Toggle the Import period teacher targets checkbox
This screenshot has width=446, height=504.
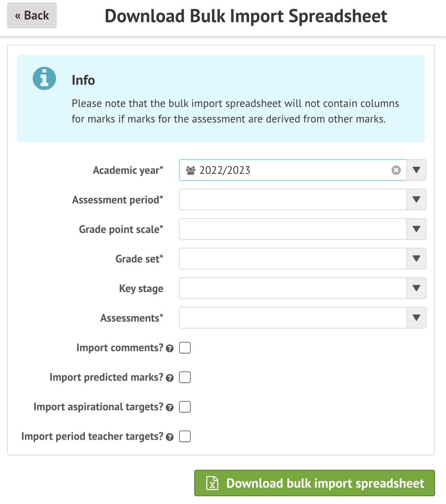[x=185, y=436]
